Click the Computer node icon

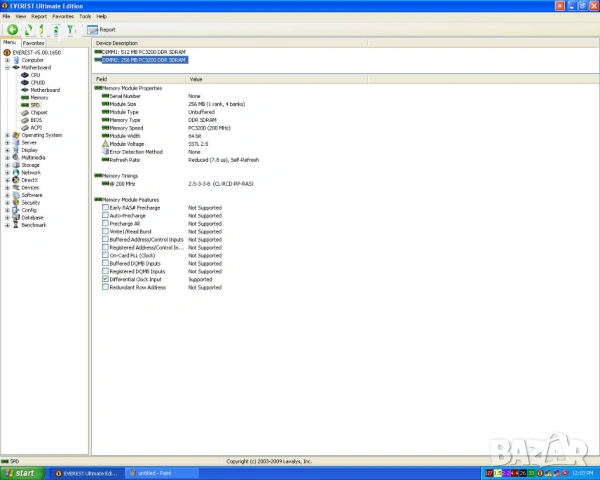(x=16, y=60)
